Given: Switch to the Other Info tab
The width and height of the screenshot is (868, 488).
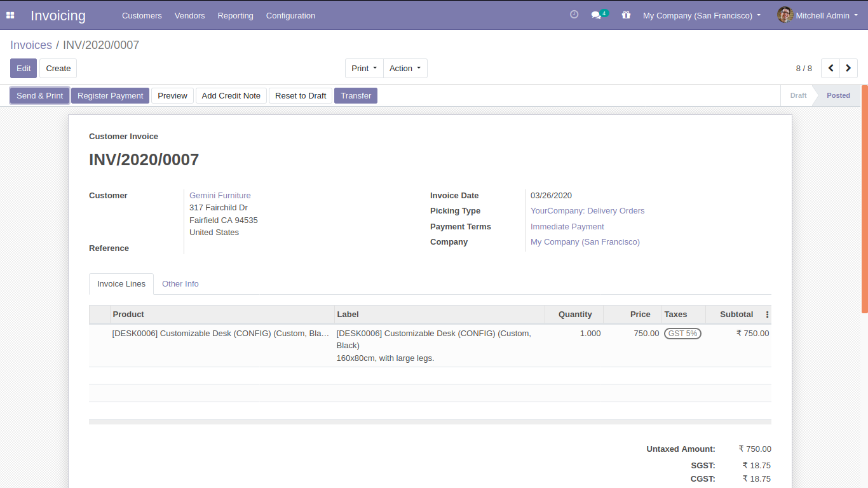Looking at the screenshot, I should point(180,284).
